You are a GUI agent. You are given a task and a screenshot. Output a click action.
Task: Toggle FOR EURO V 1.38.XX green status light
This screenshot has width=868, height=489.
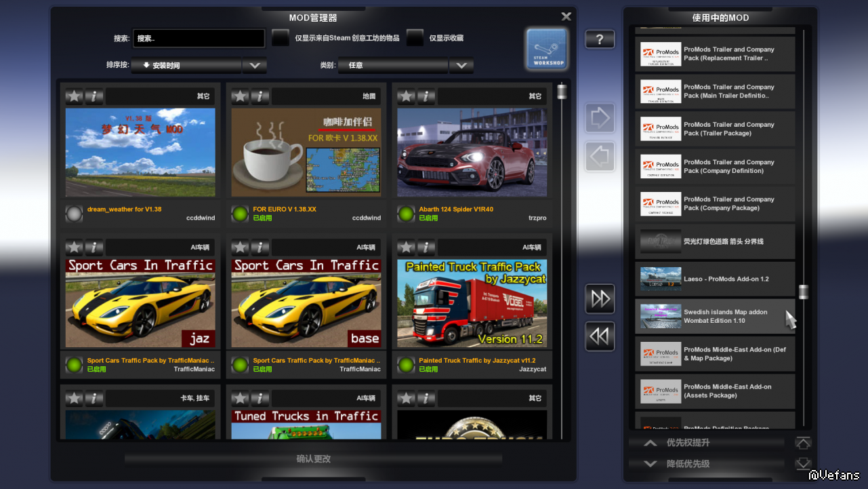point(240,214)
